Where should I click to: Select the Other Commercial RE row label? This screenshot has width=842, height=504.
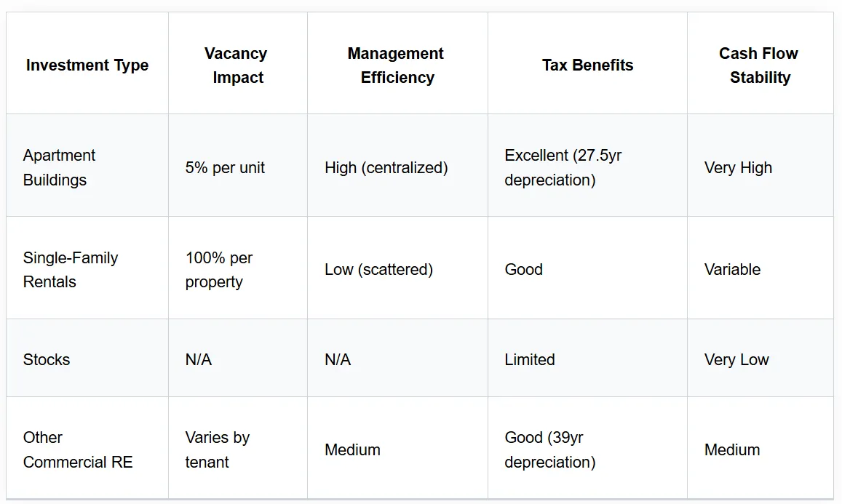(77, 449)
